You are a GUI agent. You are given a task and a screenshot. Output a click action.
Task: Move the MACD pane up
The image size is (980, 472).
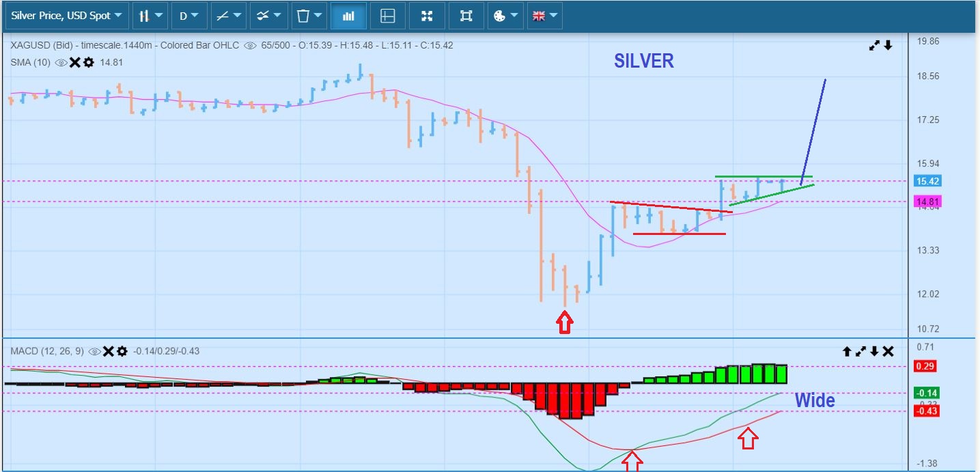pos(847,351)
